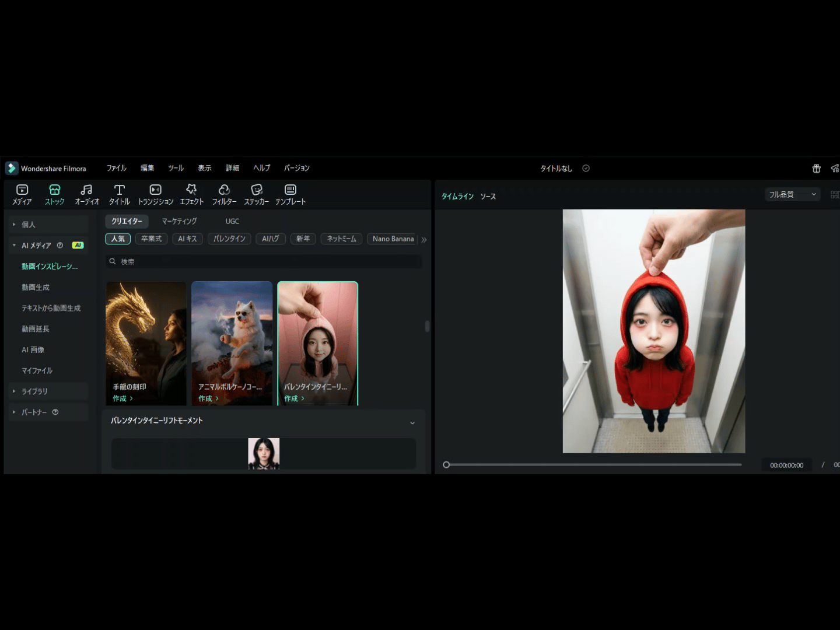Select the 卒業式 category chip
Viewport: 840px width, 630px height.
tap(152, 239)
